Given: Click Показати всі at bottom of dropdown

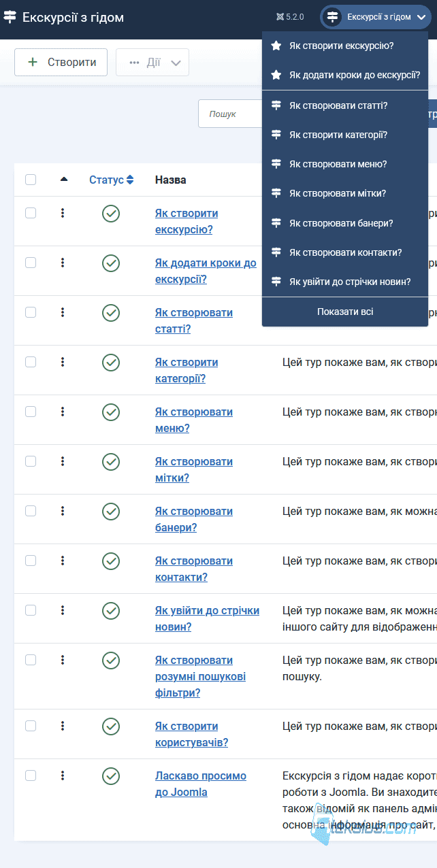Looking at the screenshot, I should point(345,312).
